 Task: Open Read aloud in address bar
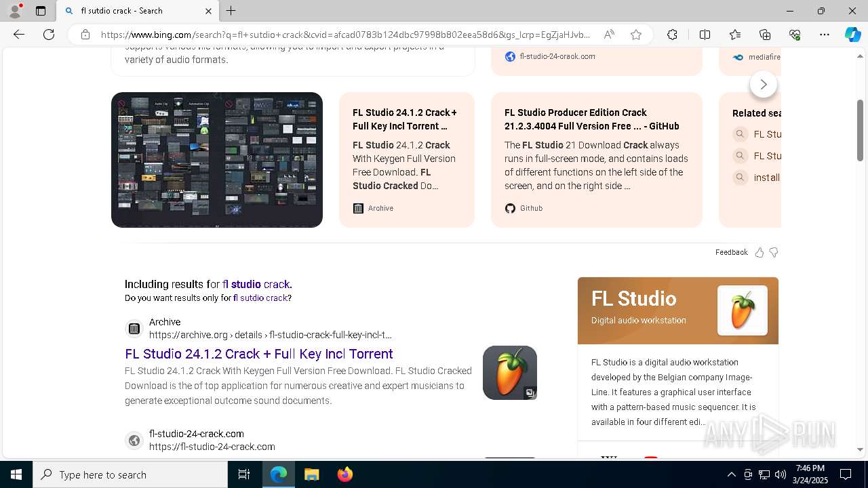[x=609, y=35]
